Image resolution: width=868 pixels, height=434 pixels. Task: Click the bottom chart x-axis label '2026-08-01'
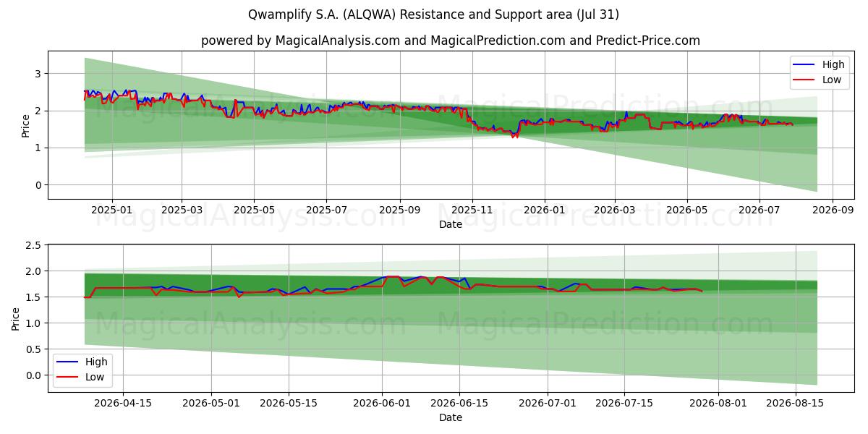click(x=718, y=403)
